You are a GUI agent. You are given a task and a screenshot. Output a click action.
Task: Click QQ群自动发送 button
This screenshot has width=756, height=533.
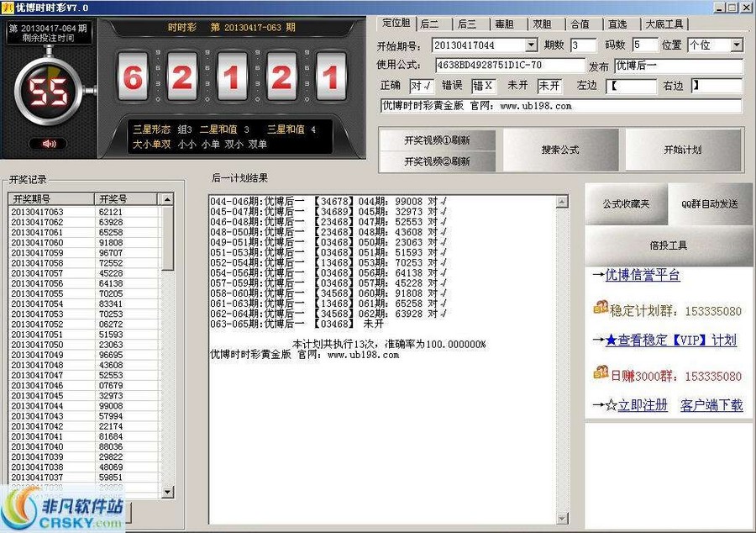[710, 204]
